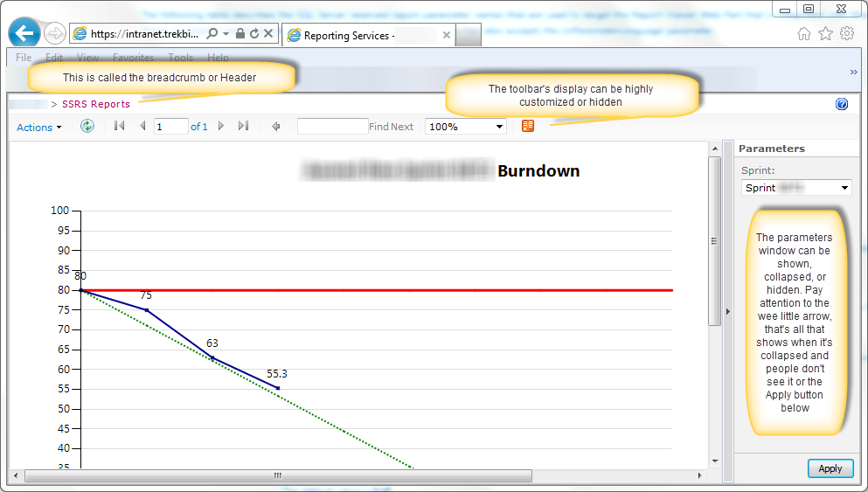Open the blue help icon
This screenshot has width=868, height=492.
click(x=842, y=104)
